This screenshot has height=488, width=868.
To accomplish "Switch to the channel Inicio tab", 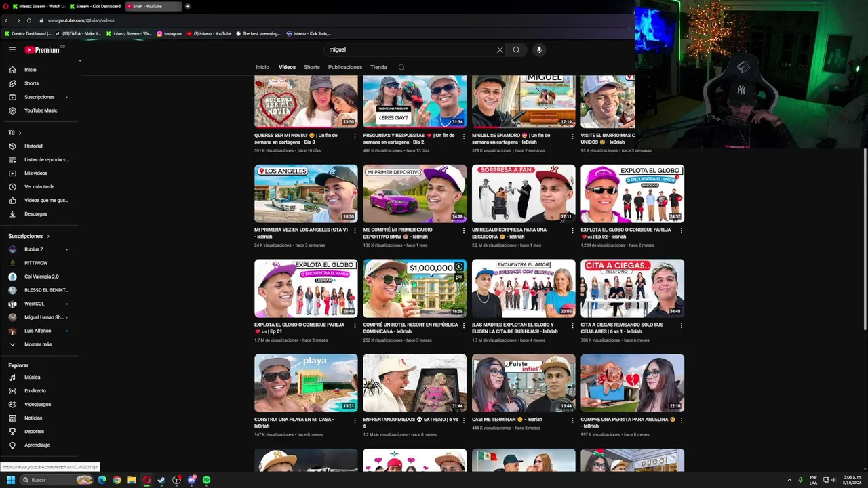I will click(262, 67).
